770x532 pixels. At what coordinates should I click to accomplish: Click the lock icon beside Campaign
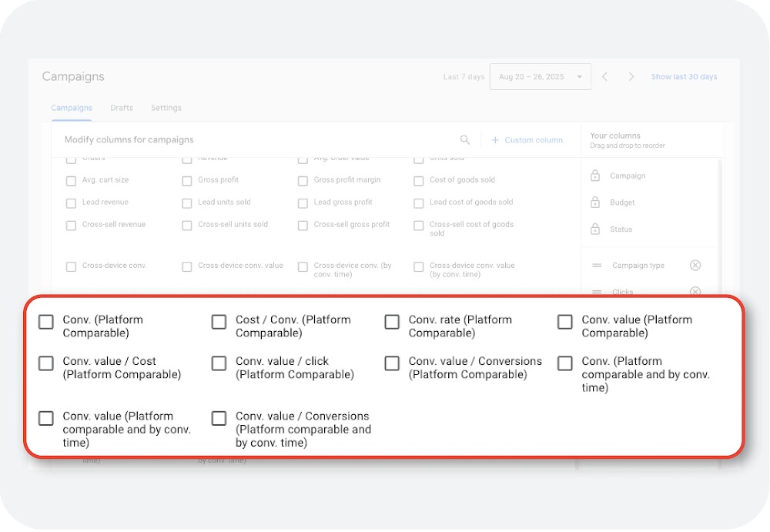pos(595,176)
